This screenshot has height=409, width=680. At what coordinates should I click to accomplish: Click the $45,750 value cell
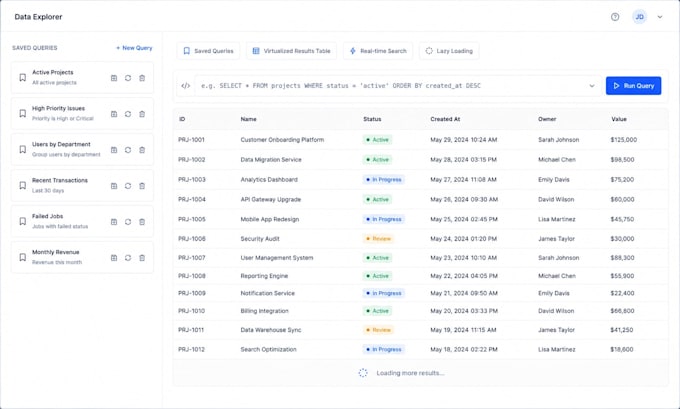click(x=622, y=219)
